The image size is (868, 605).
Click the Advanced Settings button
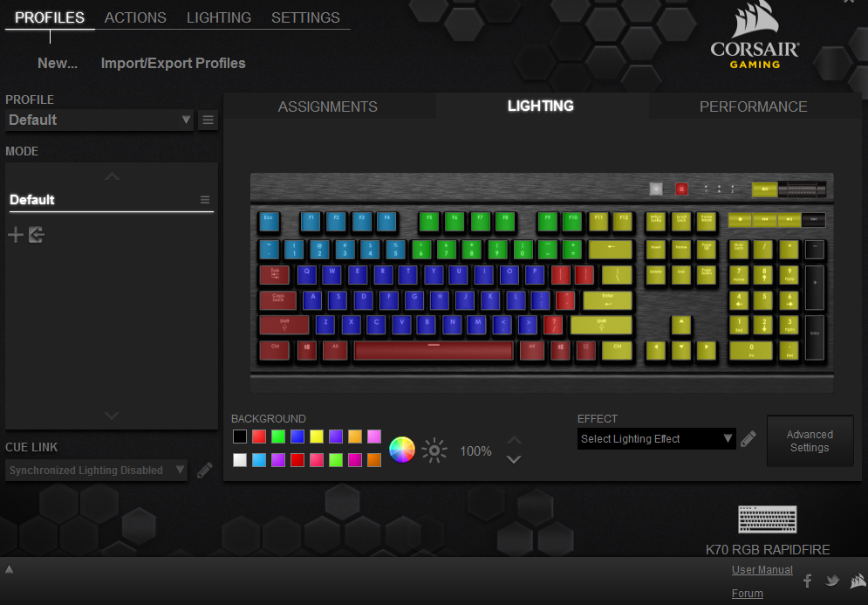coord(810,441)
